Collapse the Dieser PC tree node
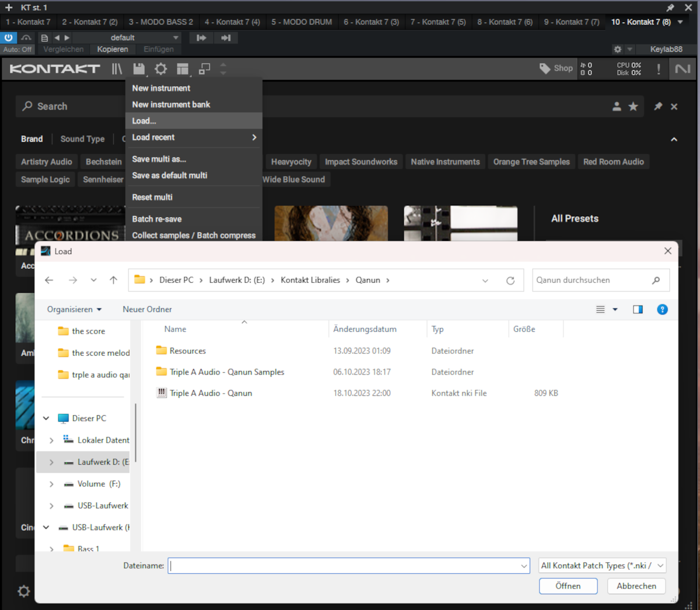The image size is (700, 610). (x=46, y=418)
